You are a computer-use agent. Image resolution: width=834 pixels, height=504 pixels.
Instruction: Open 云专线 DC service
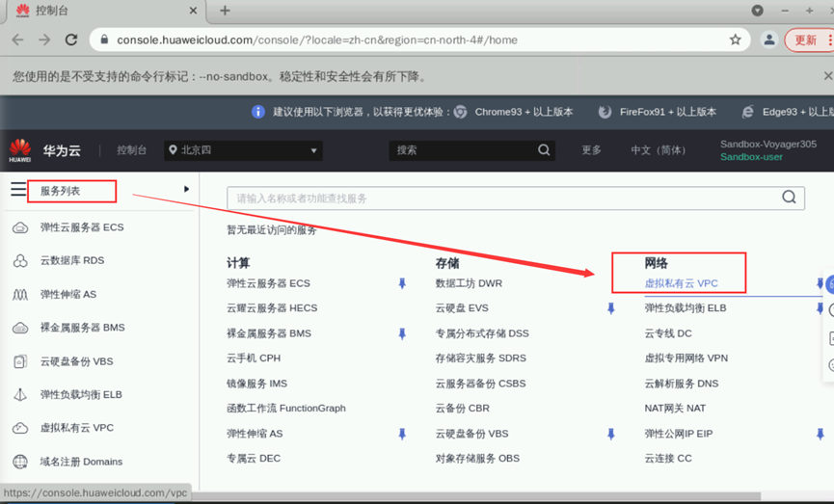[668, 333]
